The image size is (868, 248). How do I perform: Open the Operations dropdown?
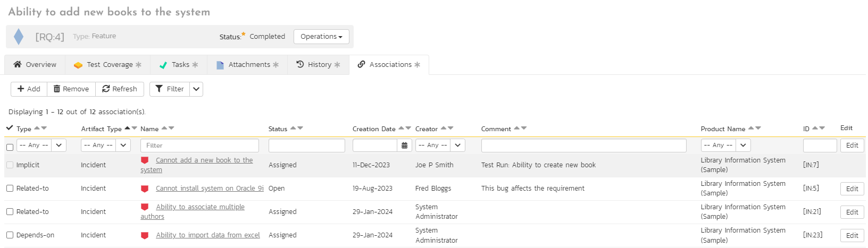pos(321,37)
